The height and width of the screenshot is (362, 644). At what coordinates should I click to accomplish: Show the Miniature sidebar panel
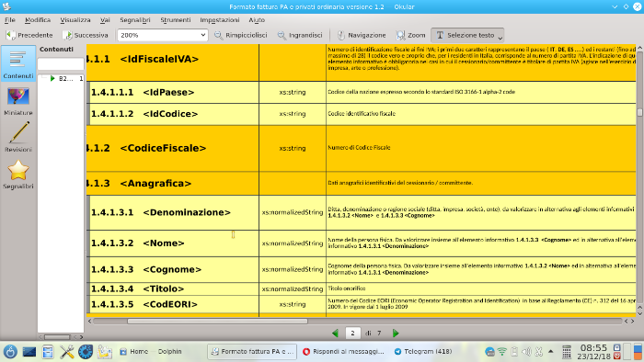(x=18, y=101)
